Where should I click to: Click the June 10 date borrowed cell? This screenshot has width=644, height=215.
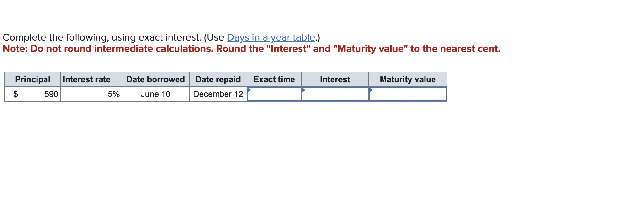[x=155, y=94]
